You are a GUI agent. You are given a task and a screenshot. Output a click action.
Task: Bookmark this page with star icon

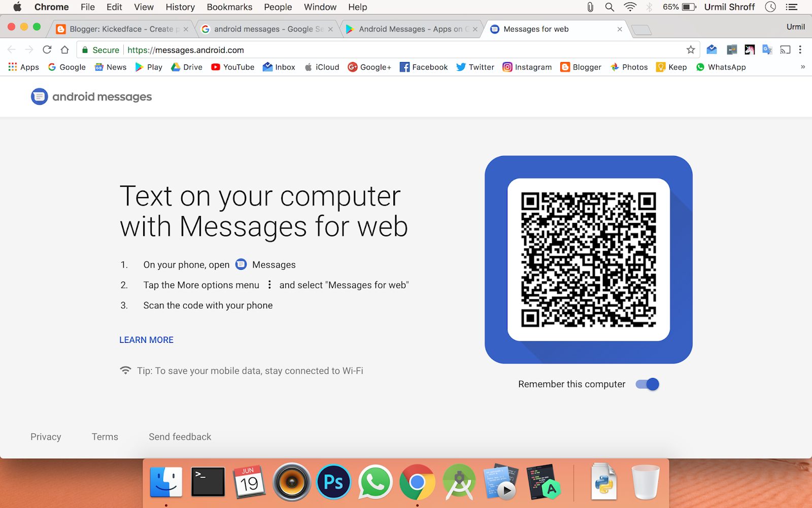691,50
